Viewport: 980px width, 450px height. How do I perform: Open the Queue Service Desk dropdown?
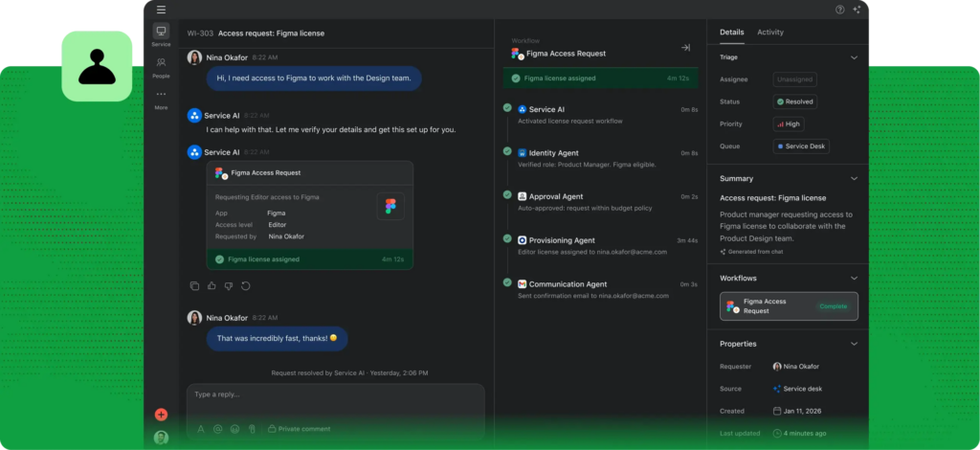[801, 146]
